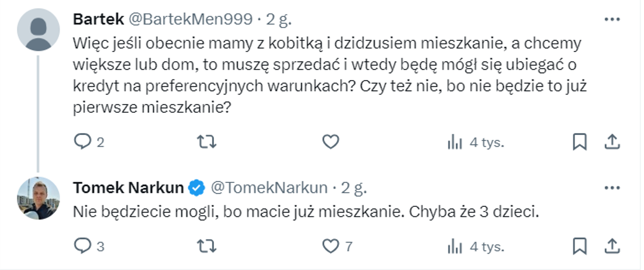Reply to Bartek's tweet
The image size is (644, 270).
click(x=81, y=141)
